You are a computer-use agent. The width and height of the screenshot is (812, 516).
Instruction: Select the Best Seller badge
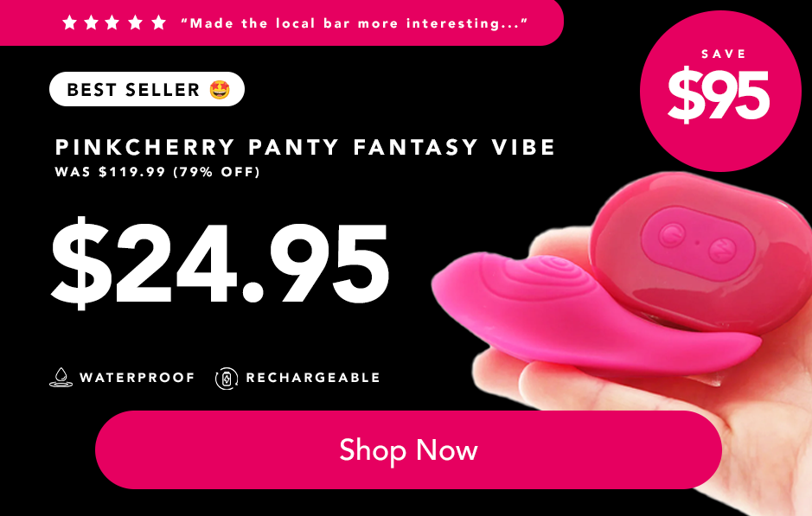point(147,89)
